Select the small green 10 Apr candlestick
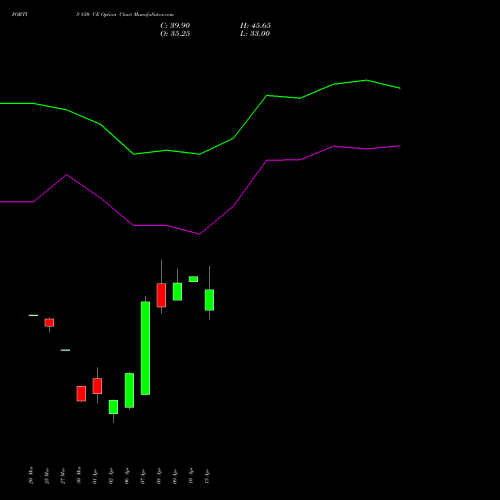The height and width of the screenshot is (500, 500). click(x=193, y=279)
